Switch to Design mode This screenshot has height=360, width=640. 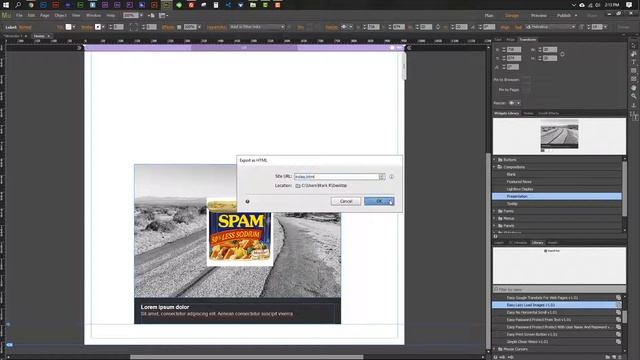tap(512, 16)
